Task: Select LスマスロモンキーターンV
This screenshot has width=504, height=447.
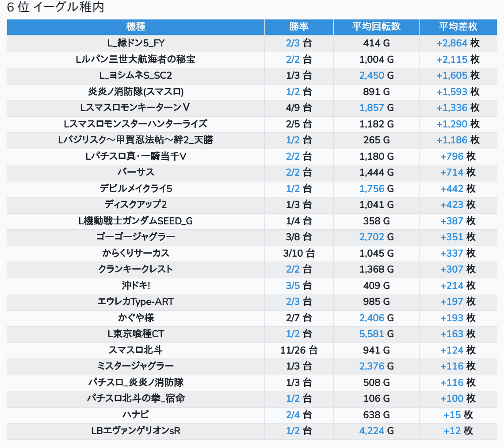Action: tap(136, 108)
